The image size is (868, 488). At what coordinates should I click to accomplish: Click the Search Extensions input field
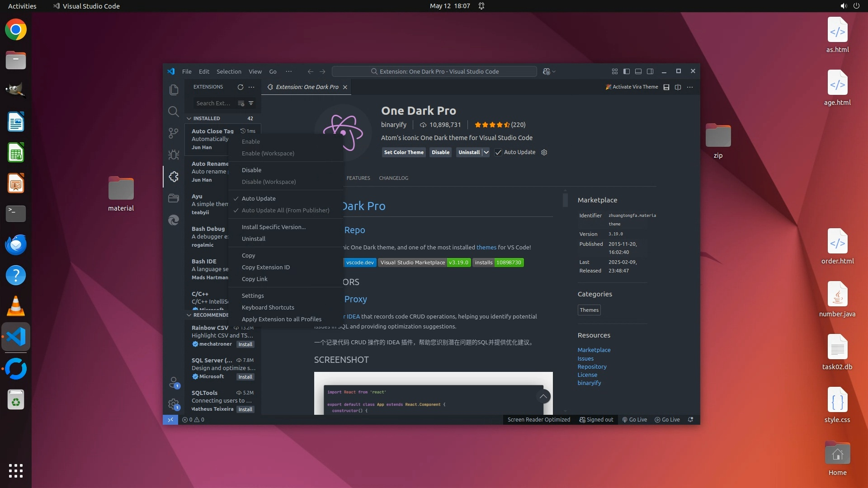click(213, 103)
